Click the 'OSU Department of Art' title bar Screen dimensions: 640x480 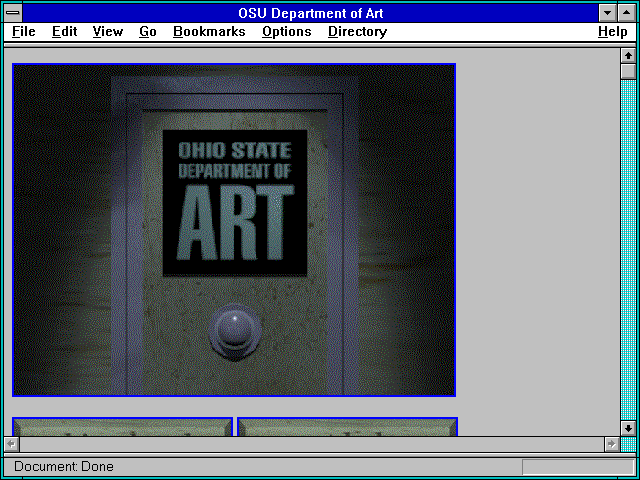point(311,13)
